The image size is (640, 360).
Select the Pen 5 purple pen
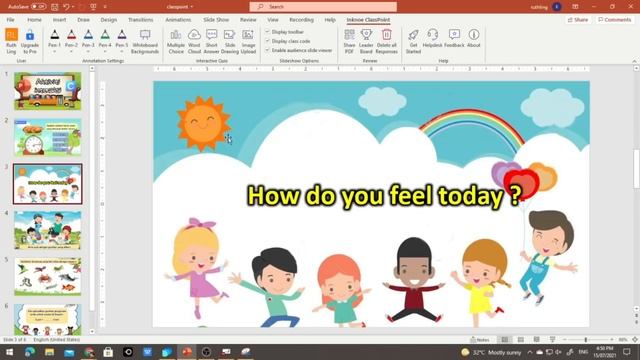(122, 35)
